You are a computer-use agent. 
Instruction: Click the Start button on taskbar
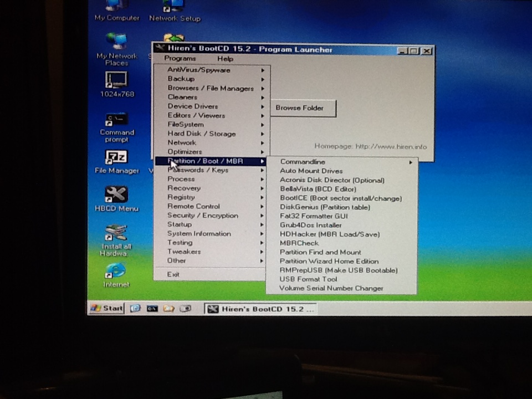pyautogui.click(x=106, y=308)
